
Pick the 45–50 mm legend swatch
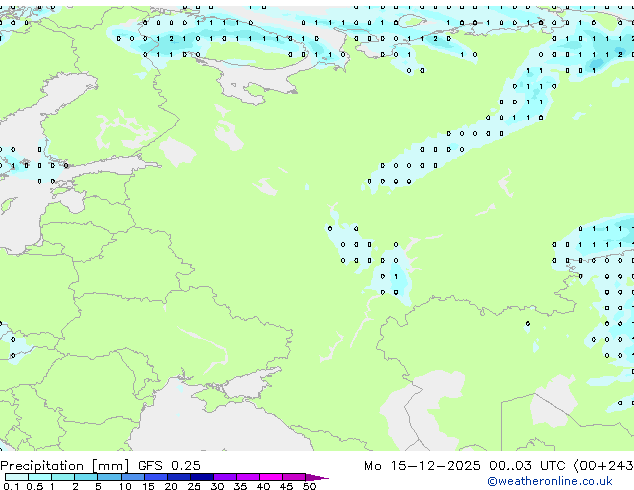click(294, 477)
